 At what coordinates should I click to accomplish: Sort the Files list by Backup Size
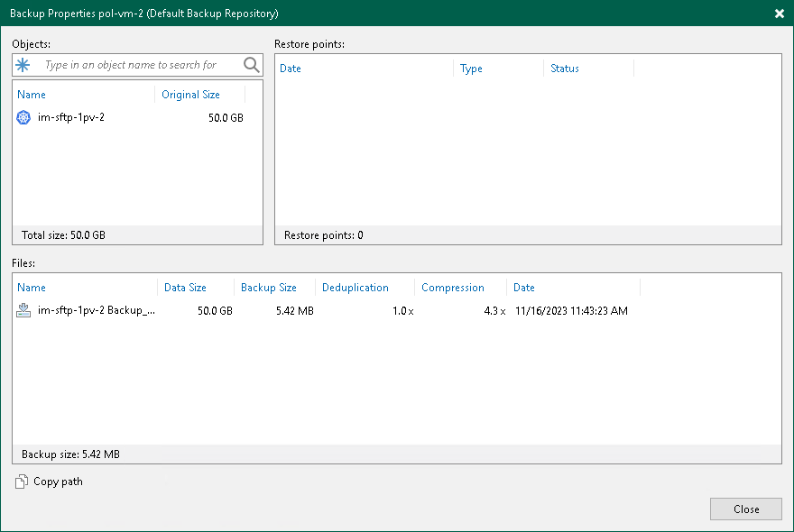pyautogui.click(x=266, y=287)
